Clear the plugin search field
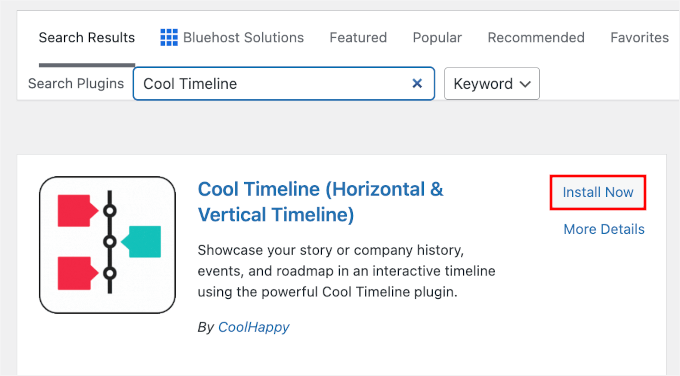Viewport: 680px width, 376px height. click(417, 83)
